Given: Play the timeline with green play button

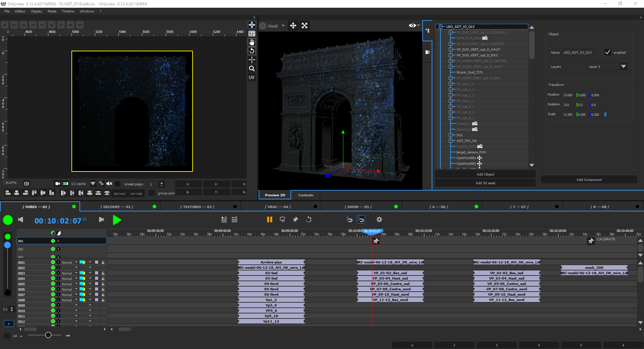Looking at the screenshot, I should [x=117, y=220].
